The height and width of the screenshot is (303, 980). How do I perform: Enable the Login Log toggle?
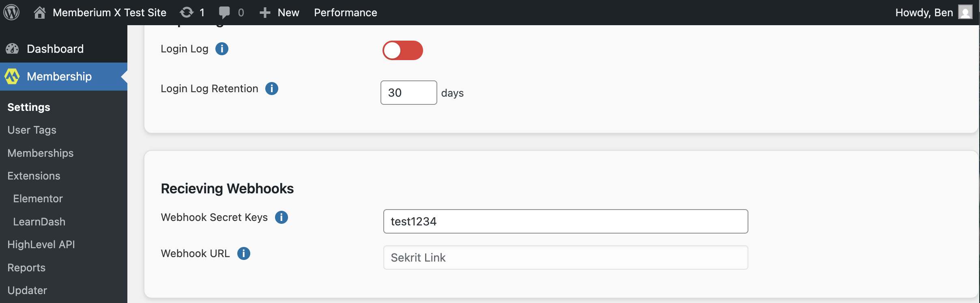(x=403, y=50)
